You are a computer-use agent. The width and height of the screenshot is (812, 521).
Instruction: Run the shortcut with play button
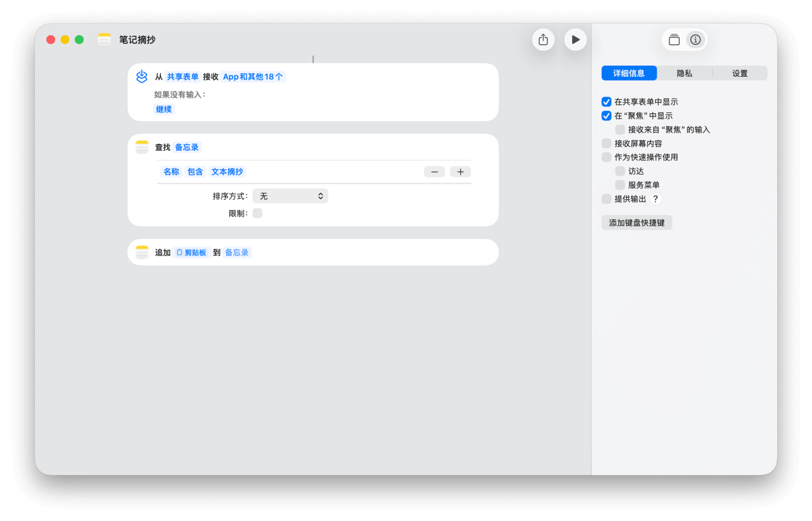click(575, 40)
